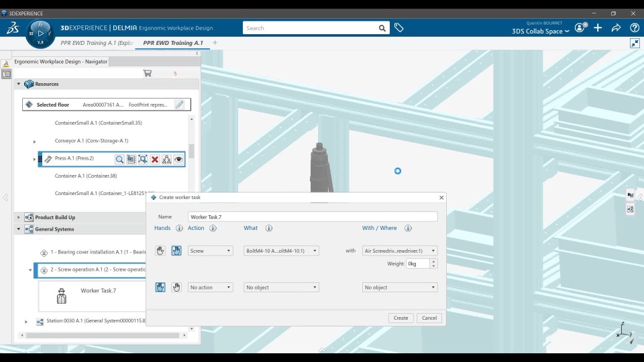
Task: Open the share arrow icon in top bar
Action: point(616,28)
